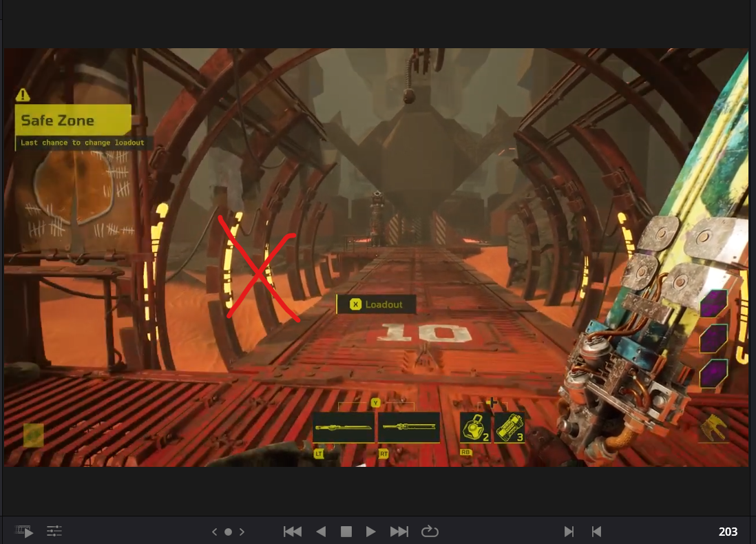Click the yellow Y button badge
This screenshot has height=544, width=756.
click(375, 403)
